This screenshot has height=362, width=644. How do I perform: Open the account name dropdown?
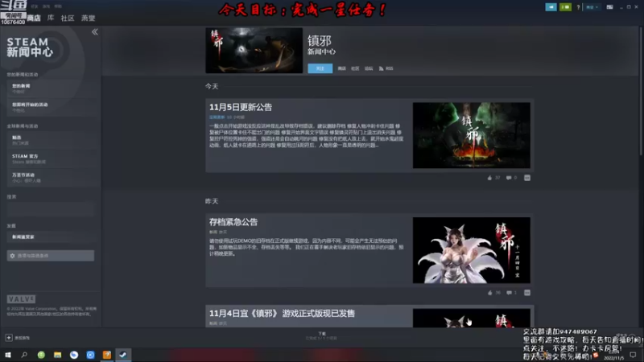(x=592, y=7)
